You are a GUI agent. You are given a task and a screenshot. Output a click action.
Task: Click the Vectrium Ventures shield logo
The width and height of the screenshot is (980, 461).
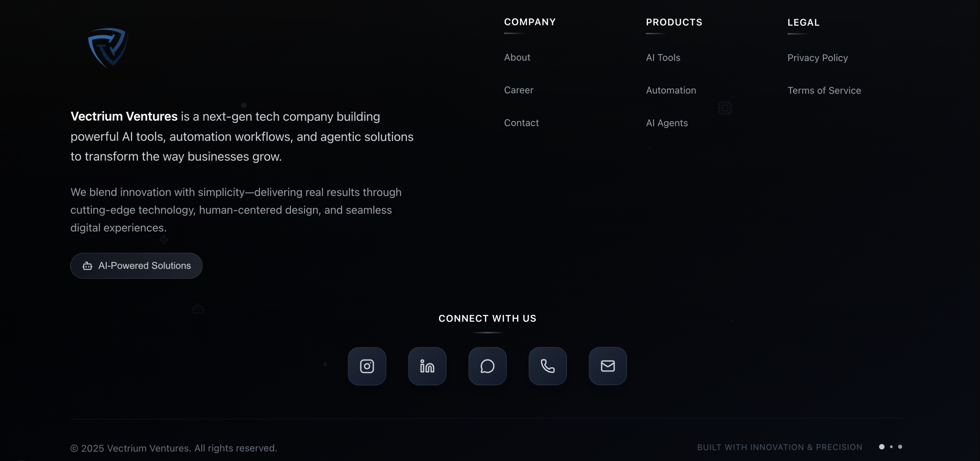[x=108, y=47]
